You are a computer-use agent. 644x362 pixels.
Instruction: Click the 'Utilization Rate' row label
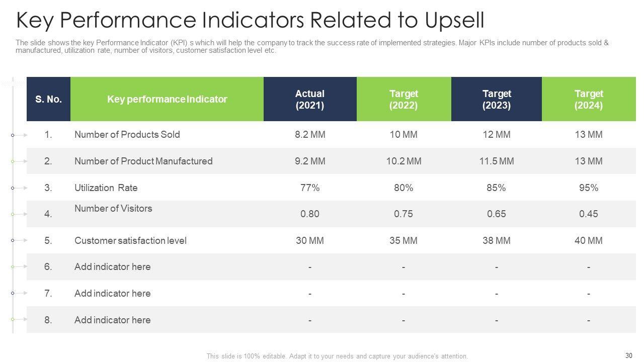[106, 188]
